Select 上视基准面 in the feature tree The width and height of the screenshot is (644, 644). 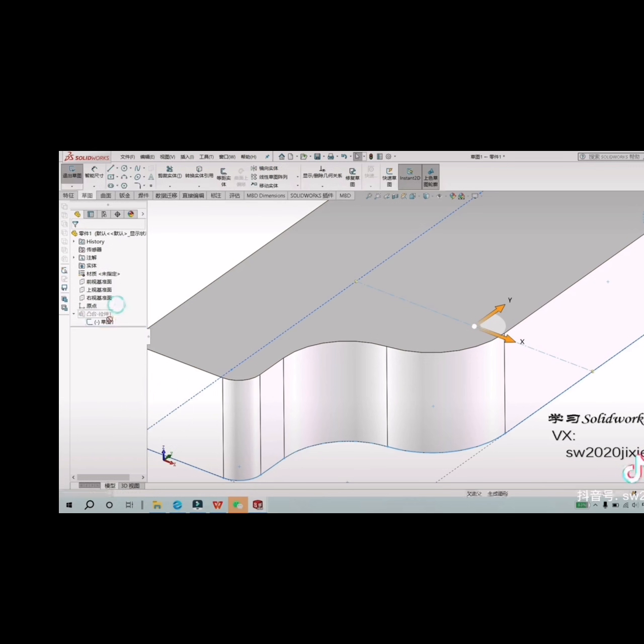click(x=96, y=290)
